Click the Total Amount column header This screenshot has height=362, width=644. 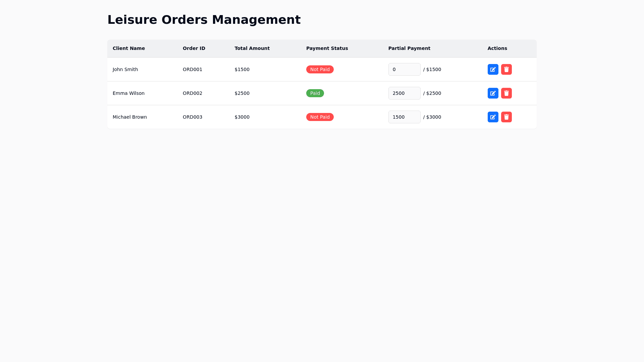[252, 48]
